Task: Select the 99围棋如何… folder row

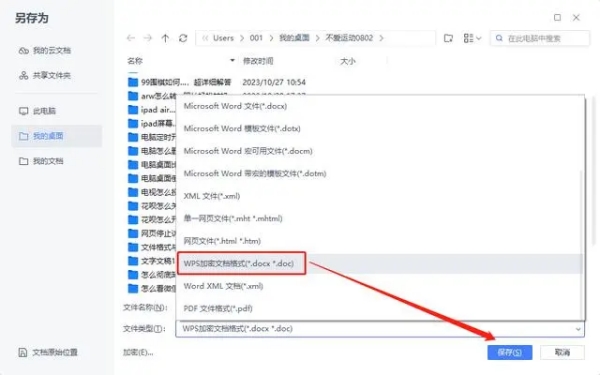Action: pyautogui.click(x=217, y=82)
